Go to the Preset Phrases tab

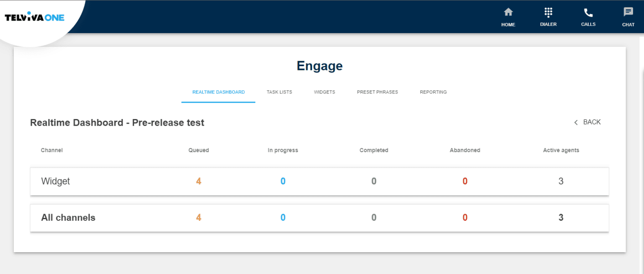(x=377, y=92)
